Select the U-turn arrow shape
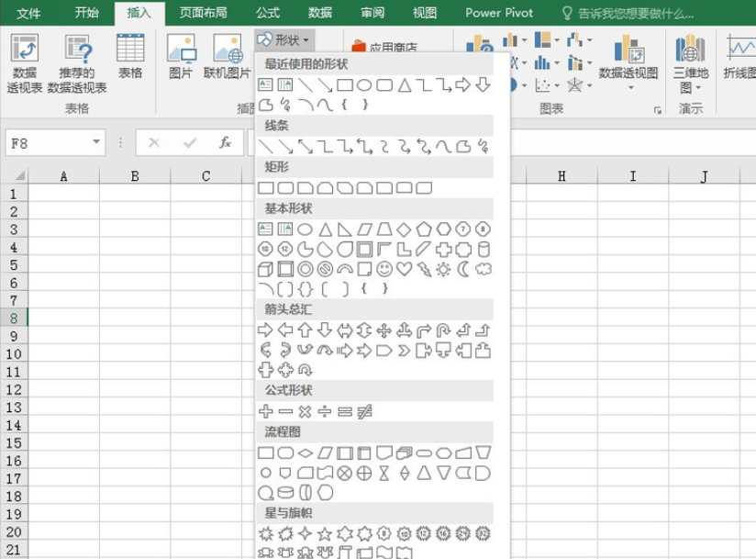Image resolution: width=756 pixels, height=559 pixels. point(444,330)
